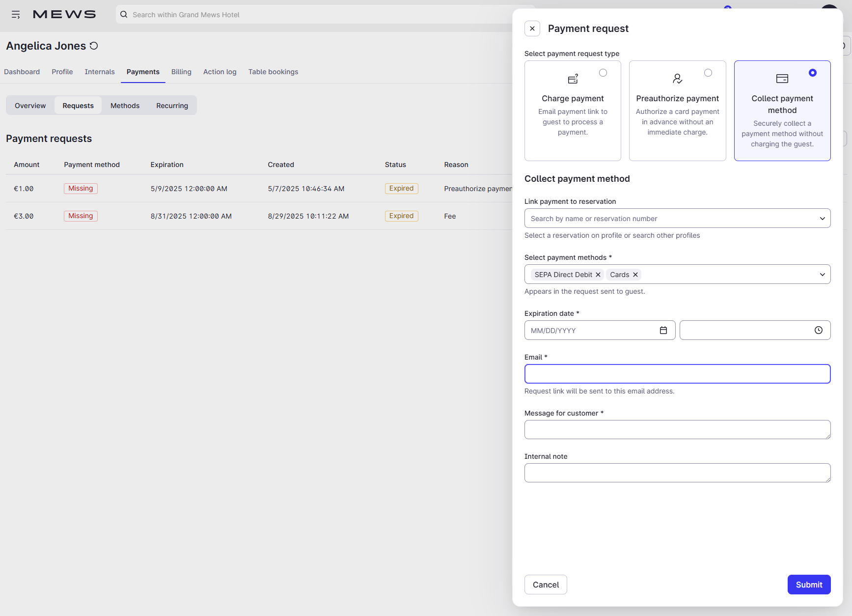852x616 pixels.
Task: Open the Action log tab
Action: [x=220, y=72]
